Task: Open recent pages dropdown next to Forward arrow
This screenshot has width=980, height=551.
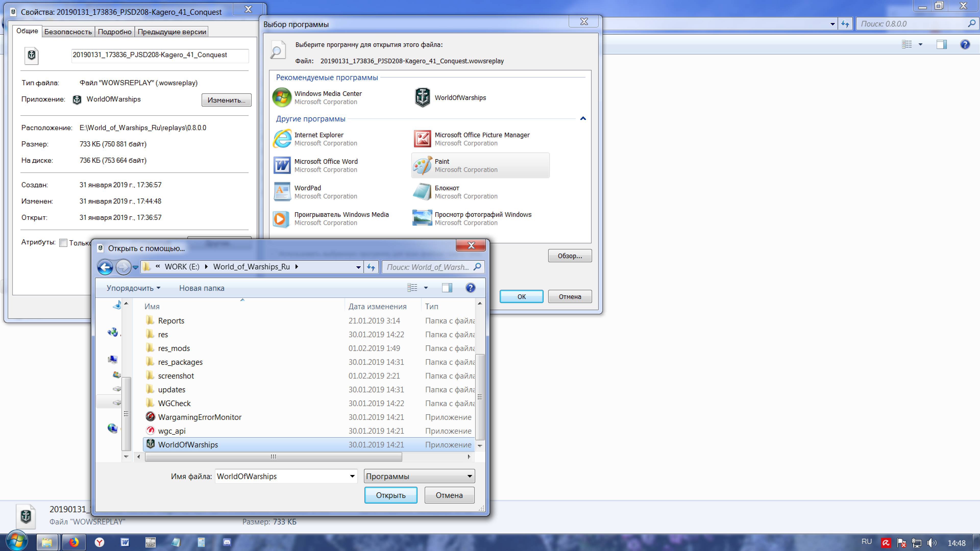Action: (x=136, y=267)
